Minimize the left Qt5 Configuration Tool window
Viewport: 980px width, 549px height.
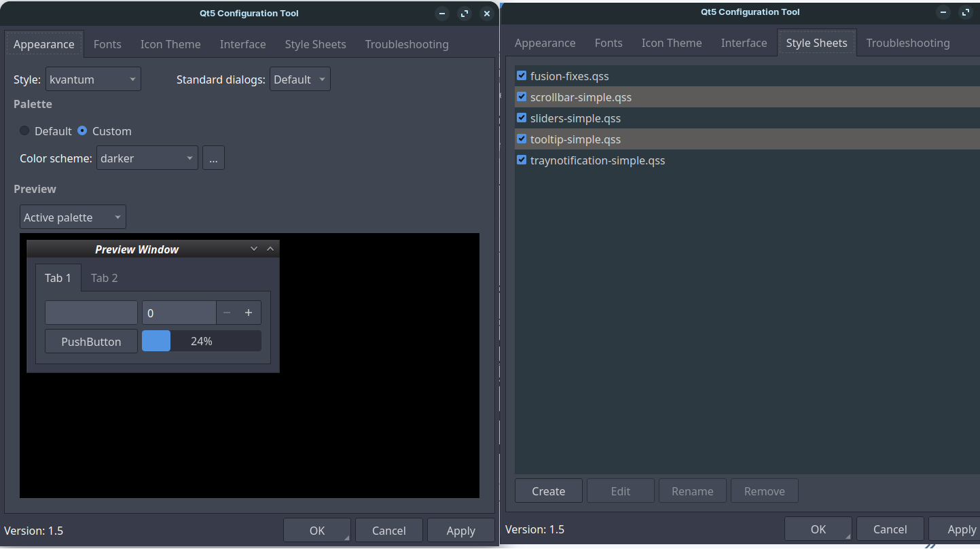[x=442, y=14]
